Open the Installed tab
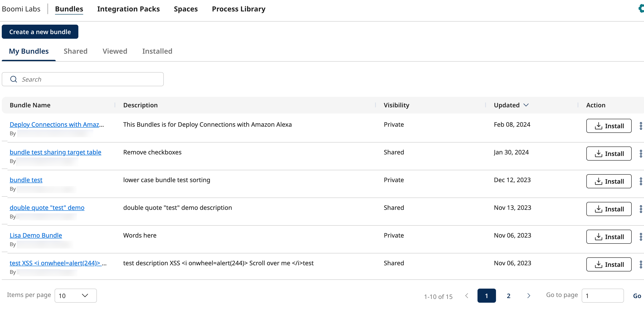644x315 pixels. (157, 51)
